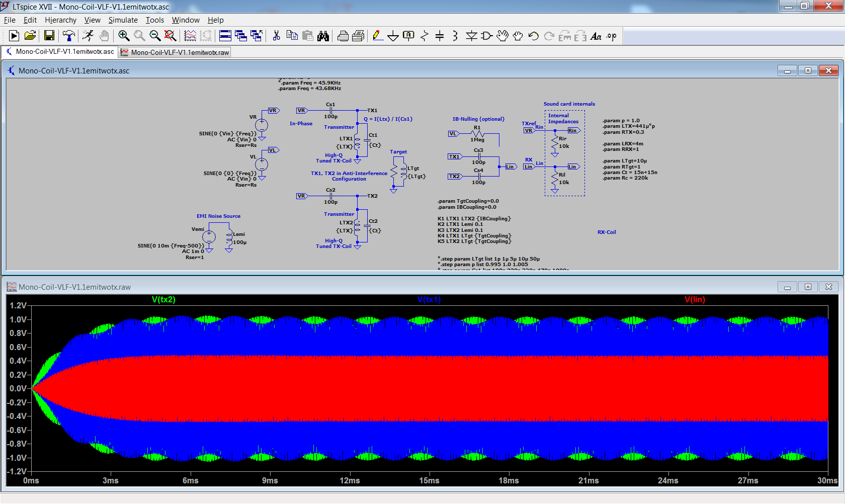Open the Simulate menu
This screenshot has height=504, width=845.
[123, 20]
